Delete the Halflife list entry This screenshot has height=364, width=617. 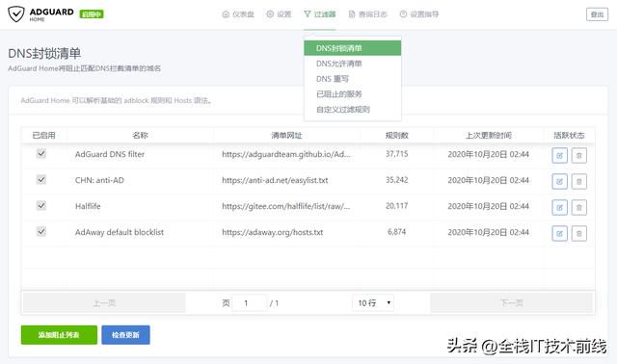click(578, 207)
